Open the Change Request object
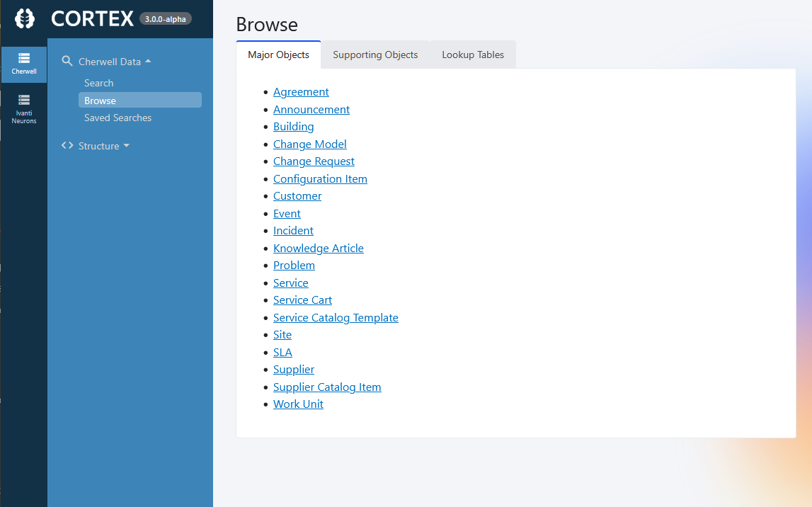This screenshot has width=812, height=507. click(x=314, y=161)
